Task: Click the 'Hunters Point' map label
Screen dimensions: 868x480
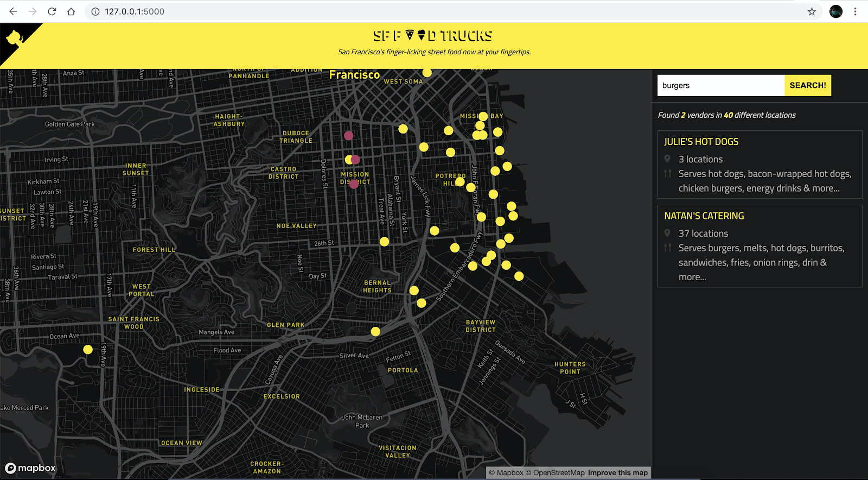Action: tap(570, 368)
